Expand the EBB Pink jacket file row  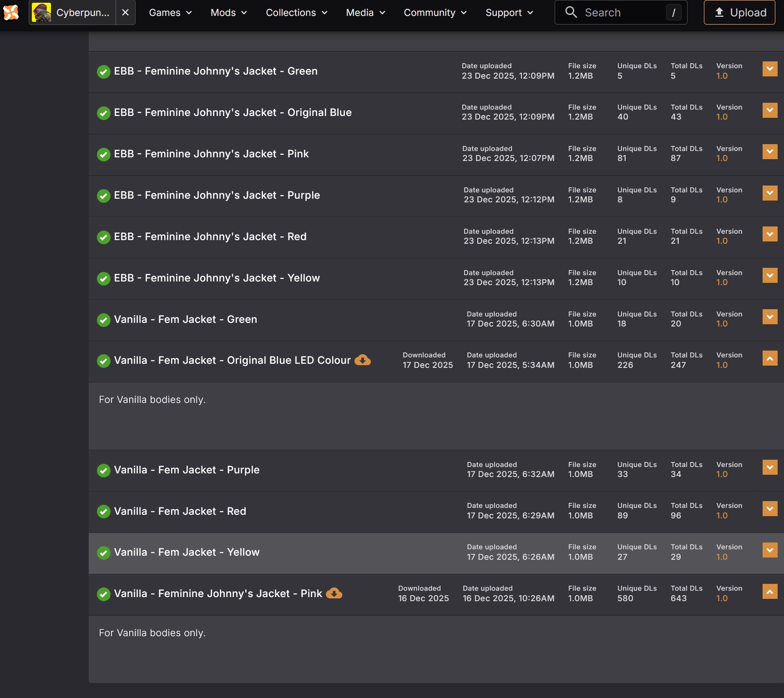770,152
